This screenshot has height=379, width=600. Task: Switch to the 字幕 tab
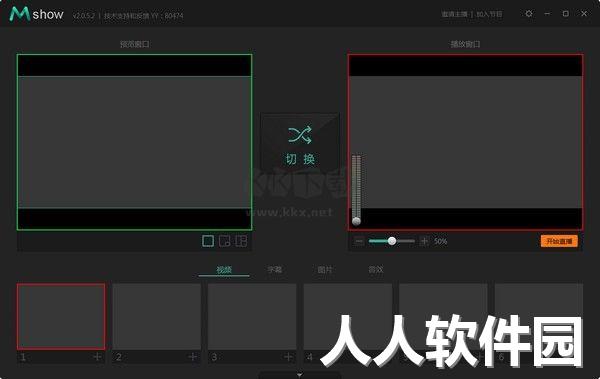click(x=274, y=270)
